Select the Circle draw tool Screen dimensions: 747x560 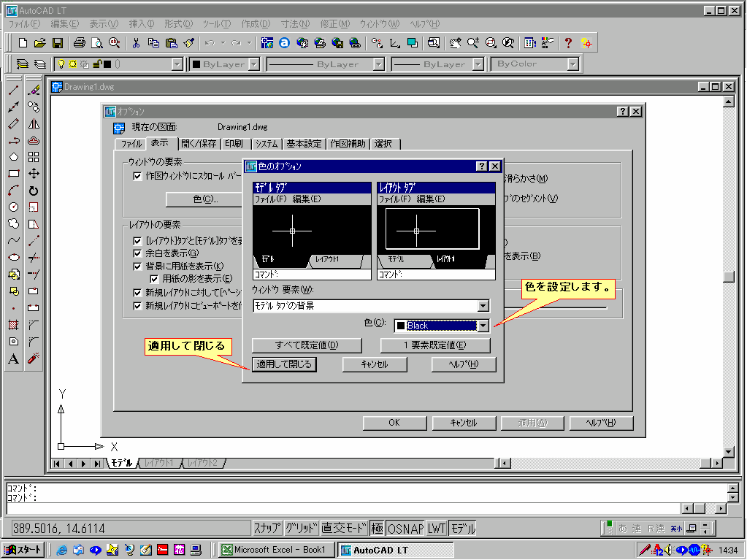(x=14, y=207)
